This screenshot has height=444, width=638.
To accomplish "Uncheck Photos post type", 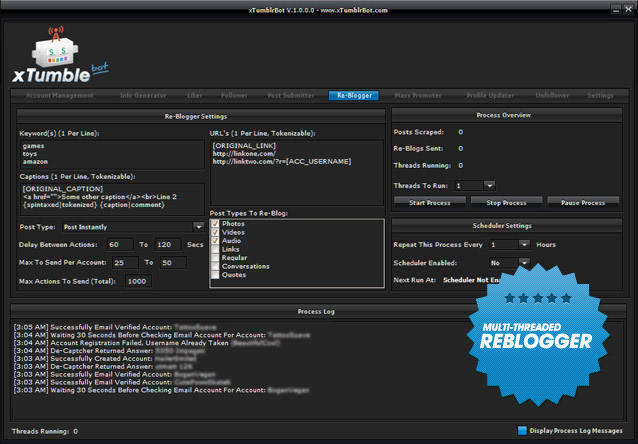I will click(216, 223).
